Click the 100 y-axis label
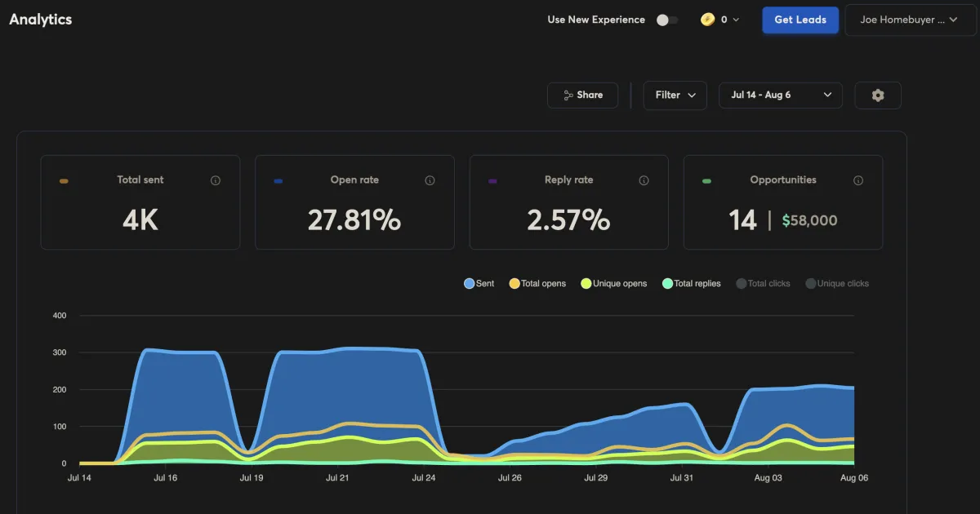Screen dimensions: 980x514 [x=59, y=427]
